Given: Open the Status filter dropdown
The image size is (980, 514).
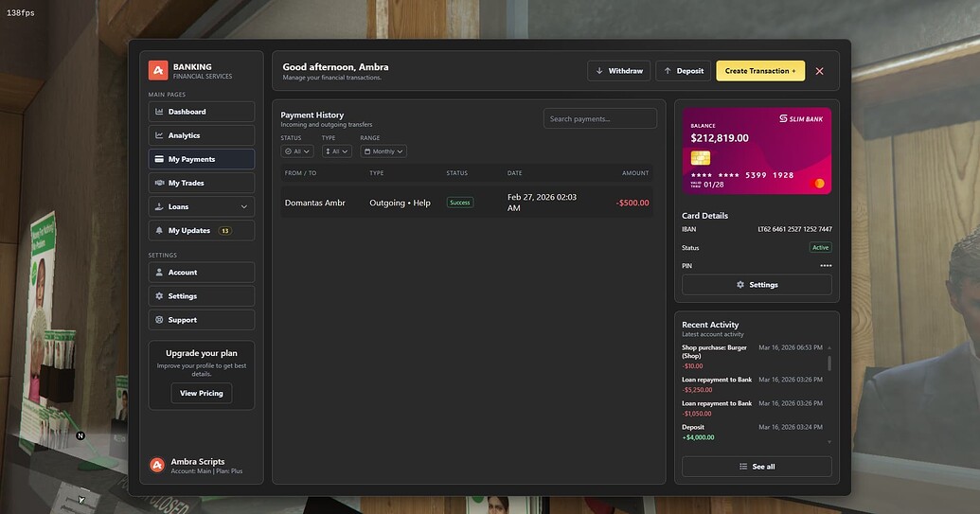Looking at the screenshot, I should click(x=297, y=151).
